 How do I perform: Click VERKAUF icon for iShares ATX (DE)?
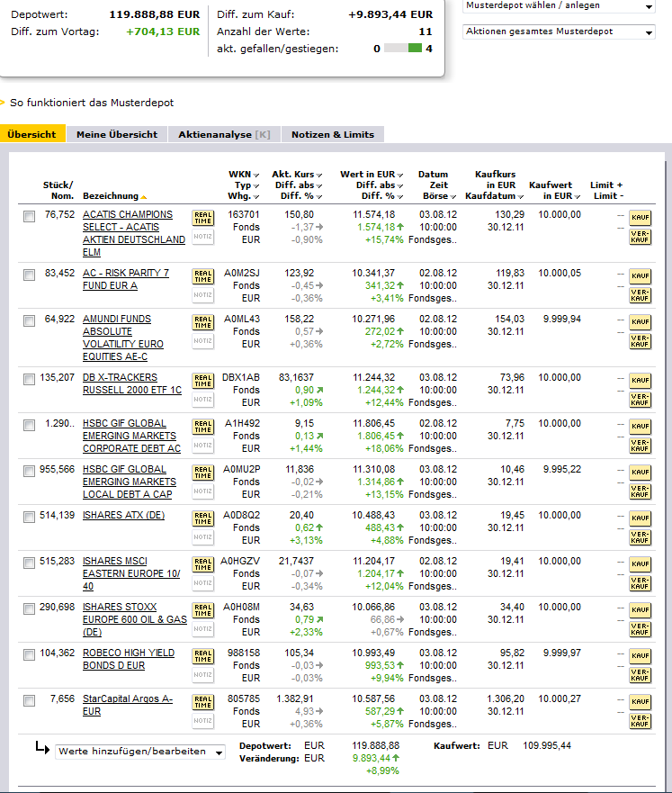click(640, 537)
